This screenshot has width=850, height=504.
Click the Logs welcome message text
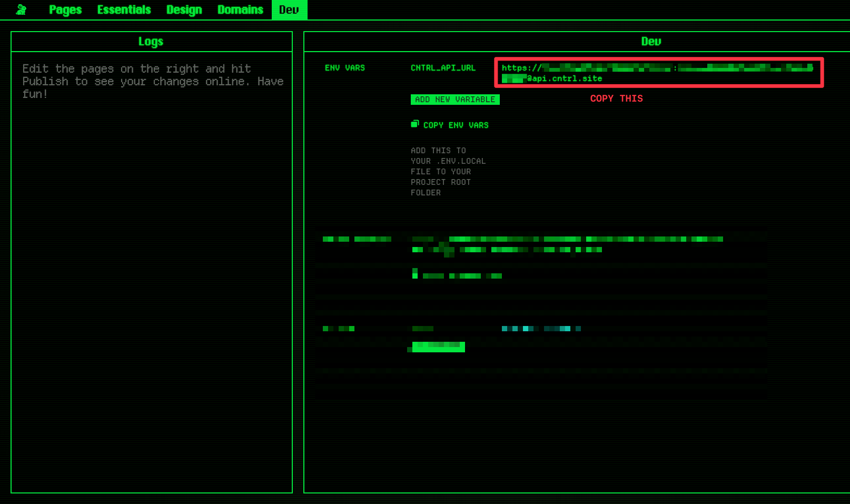tap(153, 81)
